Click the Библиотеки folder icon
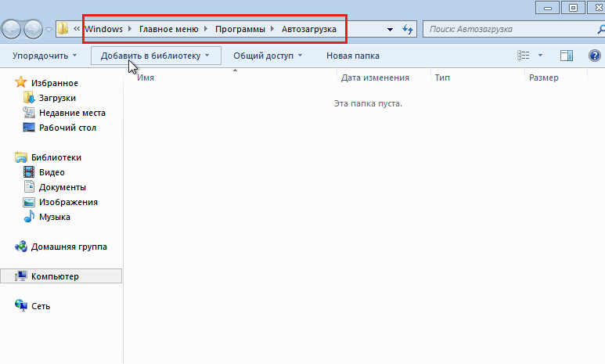Screen dimensions: 605x364 pyautogui.click(x=21, y=157)
